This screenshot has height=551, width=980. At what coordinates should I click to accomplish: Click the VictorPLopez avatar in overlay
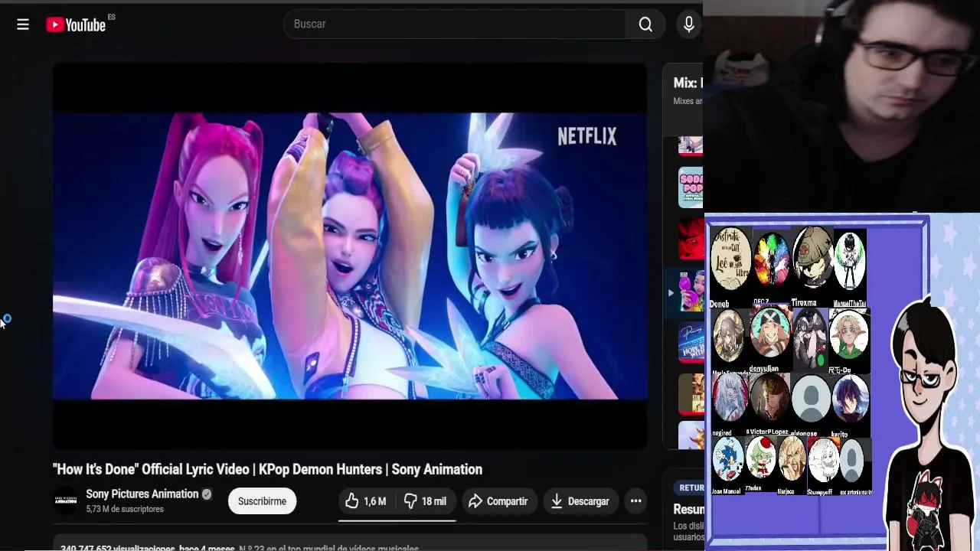(769, 398)
